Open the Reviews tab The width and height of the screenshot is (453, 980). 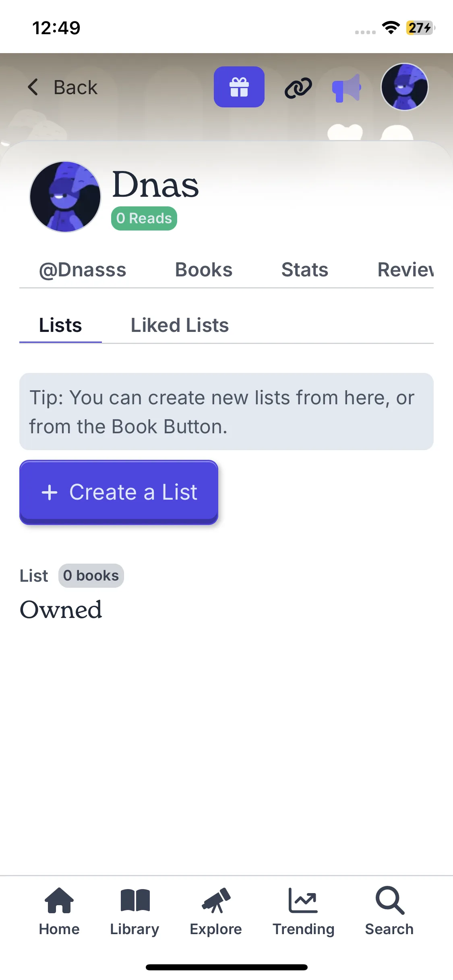coord(405,270)
